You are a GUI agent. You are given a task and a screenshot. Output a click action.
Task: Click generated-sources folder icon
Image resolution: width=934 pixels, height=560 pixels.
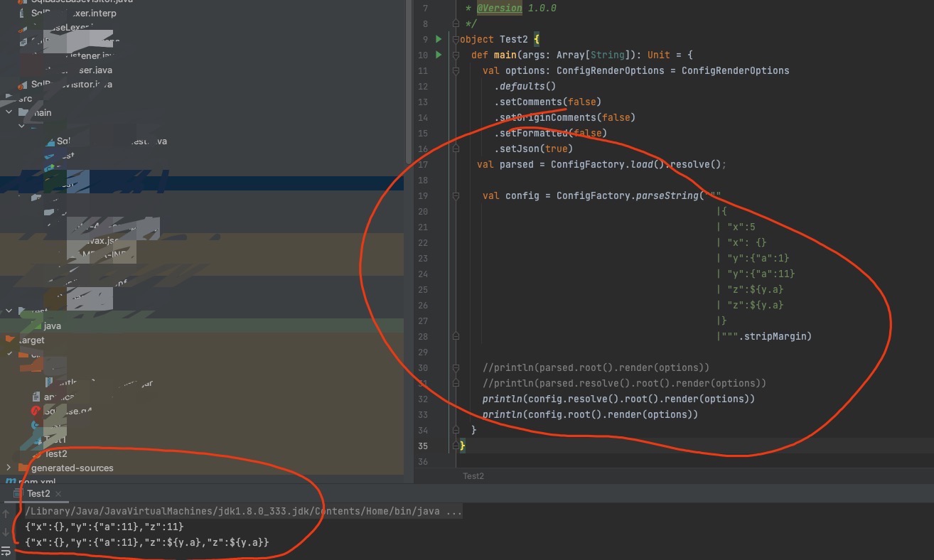click(x=23, y=468)
